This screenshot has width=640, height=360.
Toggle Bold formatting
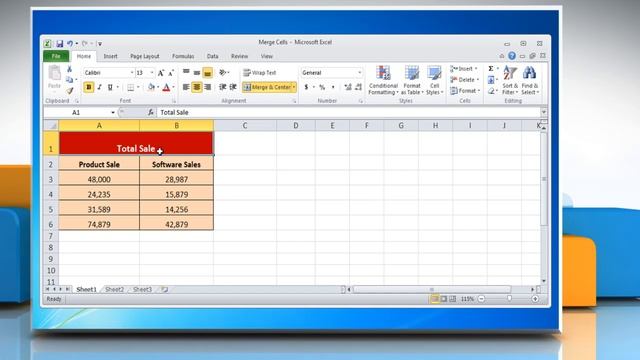89,87
